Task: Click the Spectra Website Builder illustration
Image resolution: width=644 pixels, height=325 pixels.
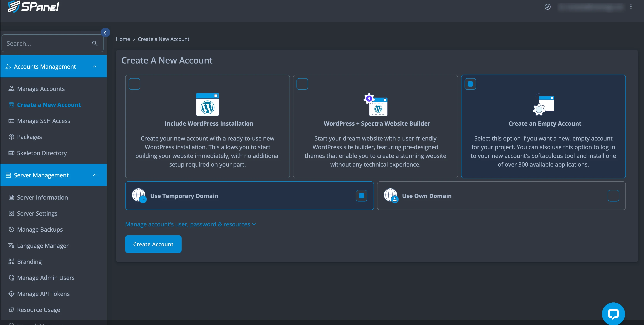Action: pos(375,104)
